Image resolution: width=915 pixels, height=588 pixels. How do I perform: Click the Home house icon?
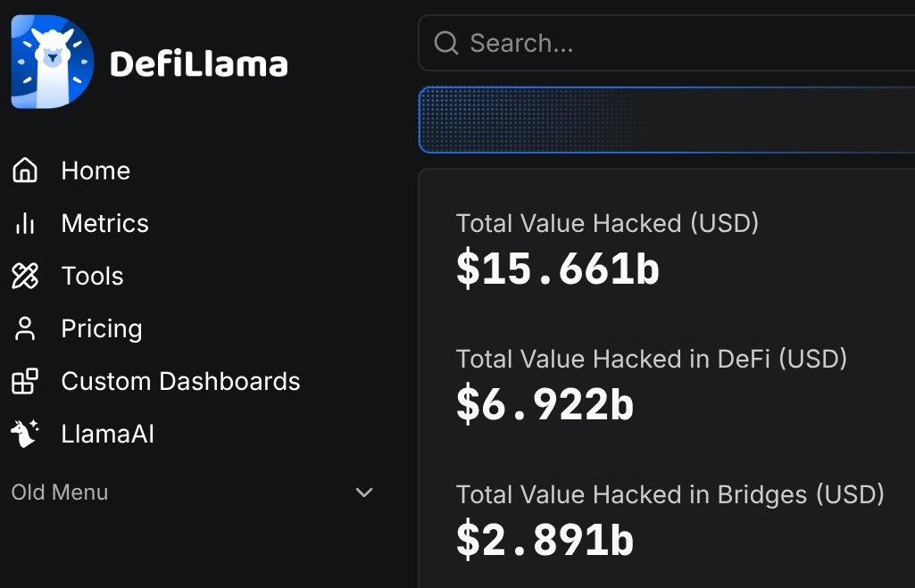(24, 170)
